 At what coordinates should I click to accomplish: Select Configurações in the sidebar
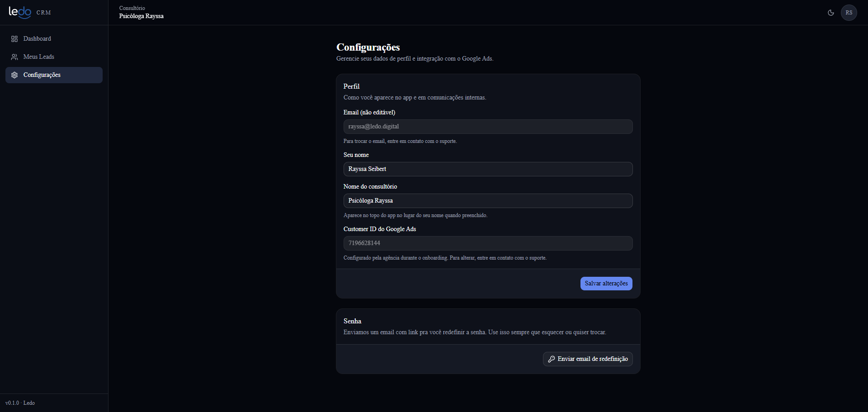pos(54,75)
